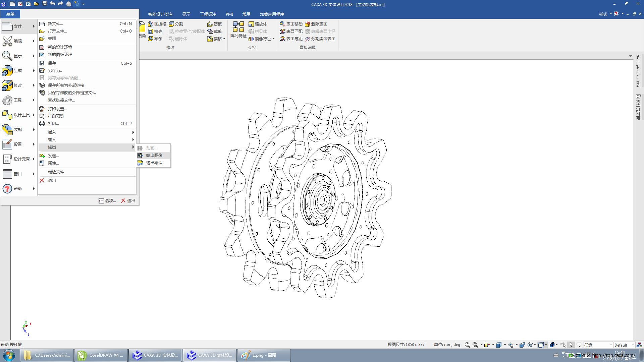This screenshot has width=644, height=362.
Task: Click the 删除表面 icon
Action: tap(308, 24)
